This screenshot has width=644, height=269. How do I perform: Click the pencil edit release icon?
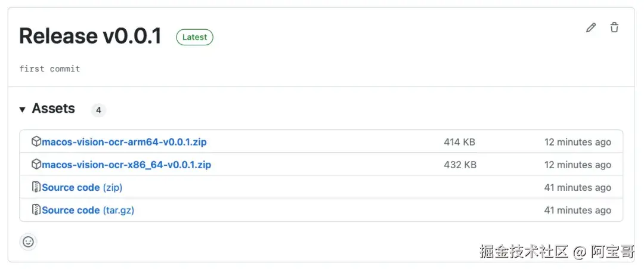[591, 27]
